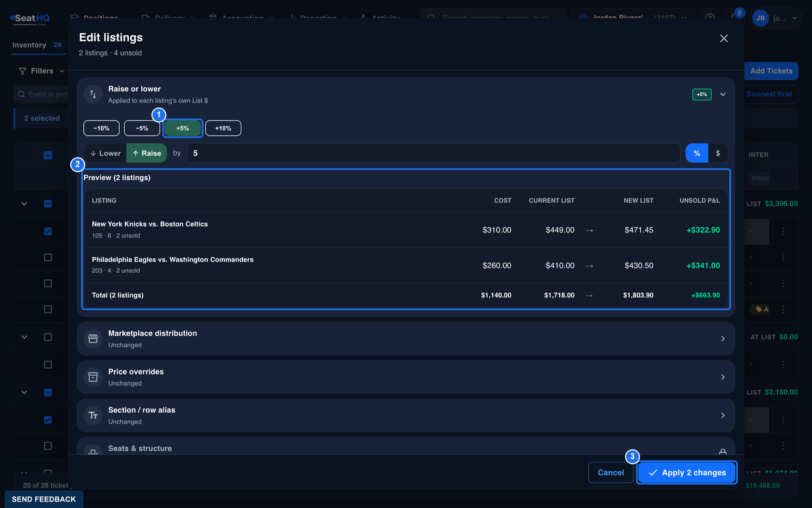Screen dimensions: 812x508
Task: Expand Marketplace distribution section chevron
Action: click(722, 339)
